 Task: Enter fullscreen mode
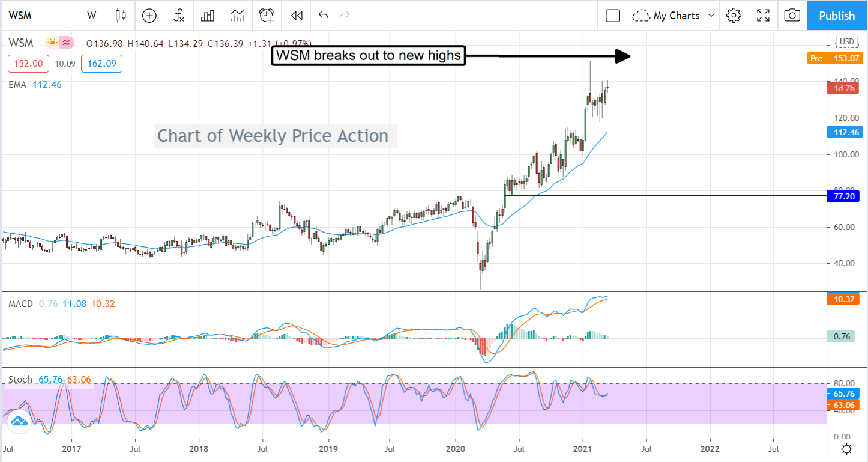tap(763, 16)
